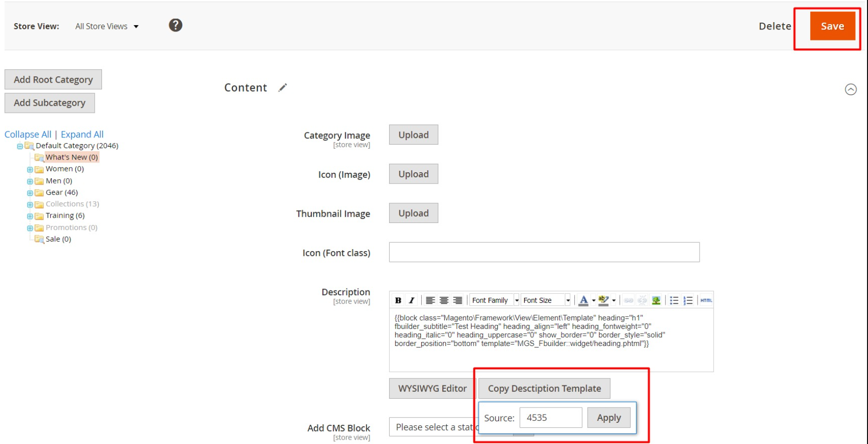Open text color picker dropdown arrow
Screen dimensions: 868x444
click(x=594, y=300)
